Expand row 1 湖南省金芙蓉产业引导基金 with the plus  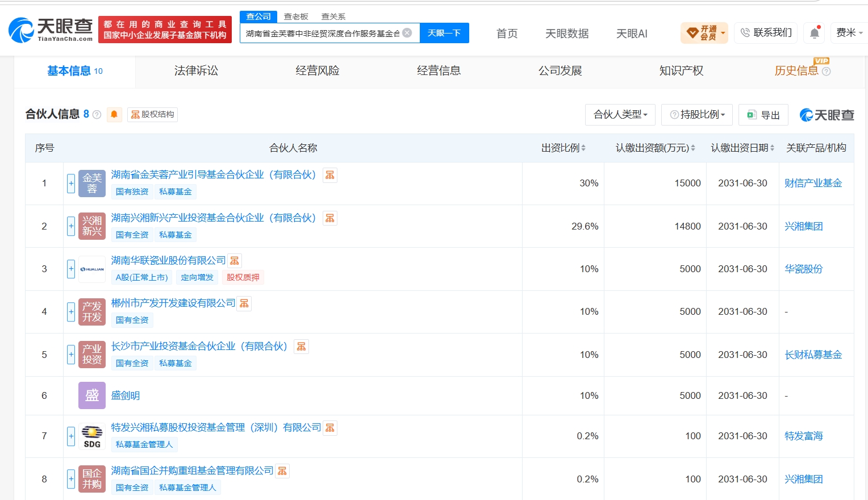click(71, 183)
